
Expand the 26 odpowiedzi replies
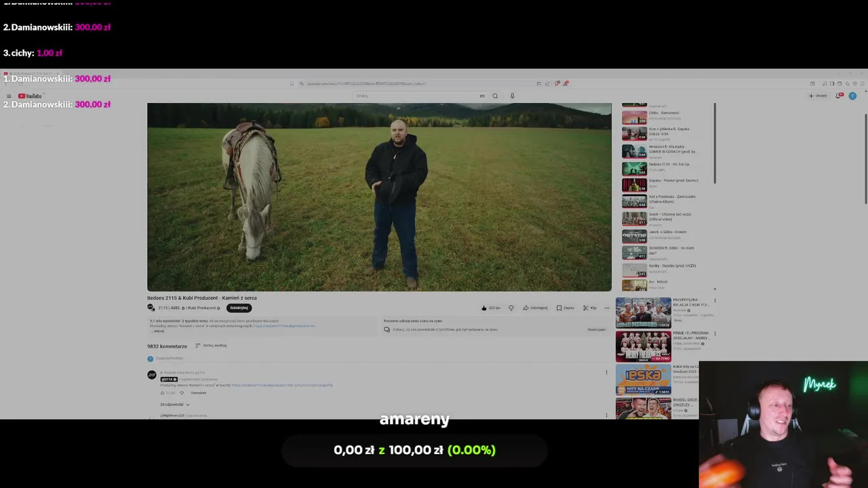(175, 405)
